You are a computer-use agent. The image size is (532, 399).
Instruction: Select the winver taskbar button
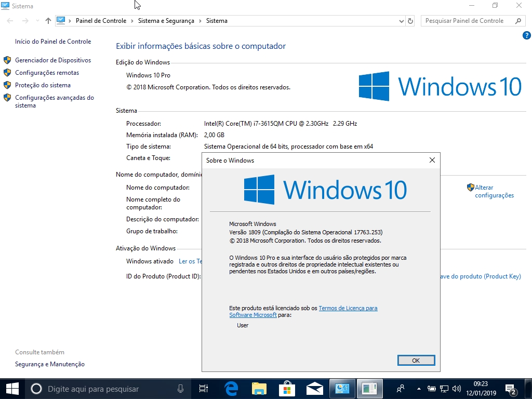coord(370,389)
